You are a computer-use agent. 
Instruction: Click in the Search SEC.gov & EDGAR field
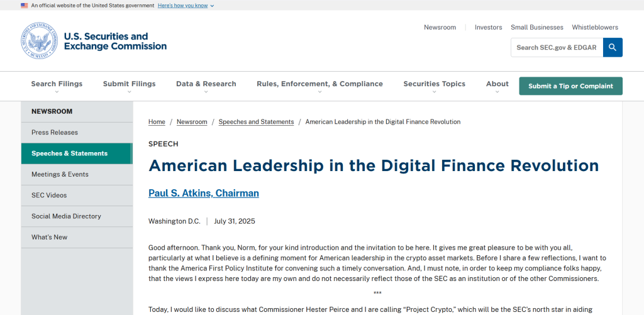[x=557, y=47]
